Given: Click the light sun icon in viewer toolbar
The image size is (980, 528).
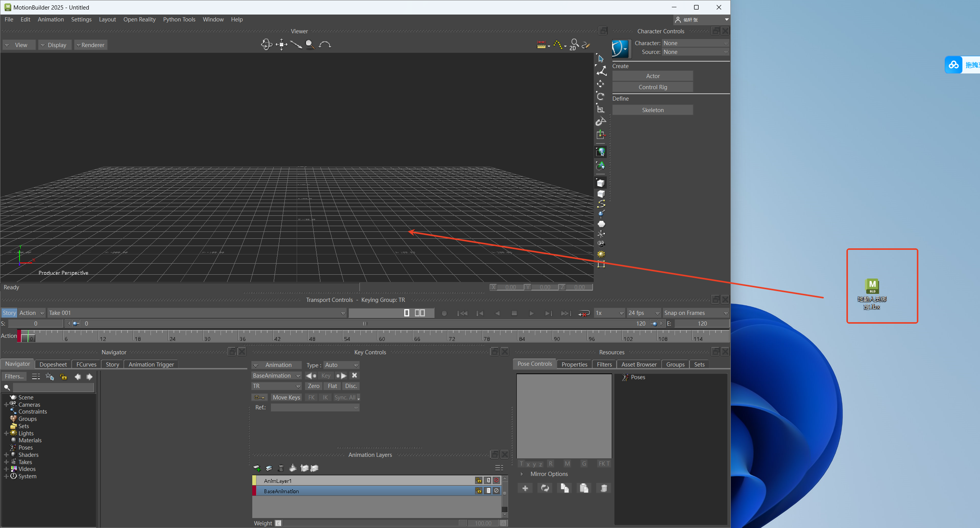Looking at the screenshot, I should pos(601,254).
